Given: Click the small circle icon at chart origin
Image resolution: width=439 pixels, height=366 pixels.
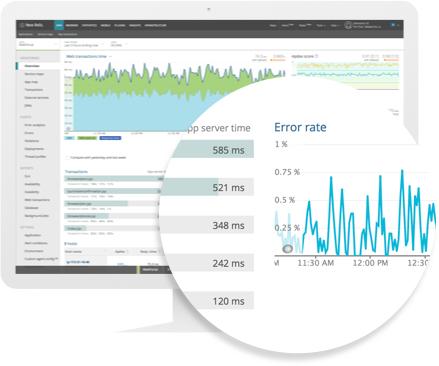Looking at the screenshot, I should pos(68,129).
